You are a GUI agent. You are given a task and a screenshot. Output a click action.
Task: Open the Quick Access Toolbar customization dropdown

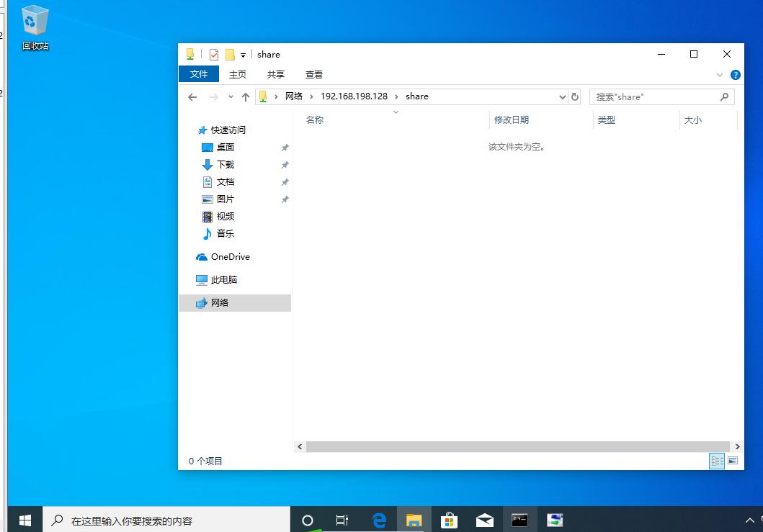(x=243, y=54)
